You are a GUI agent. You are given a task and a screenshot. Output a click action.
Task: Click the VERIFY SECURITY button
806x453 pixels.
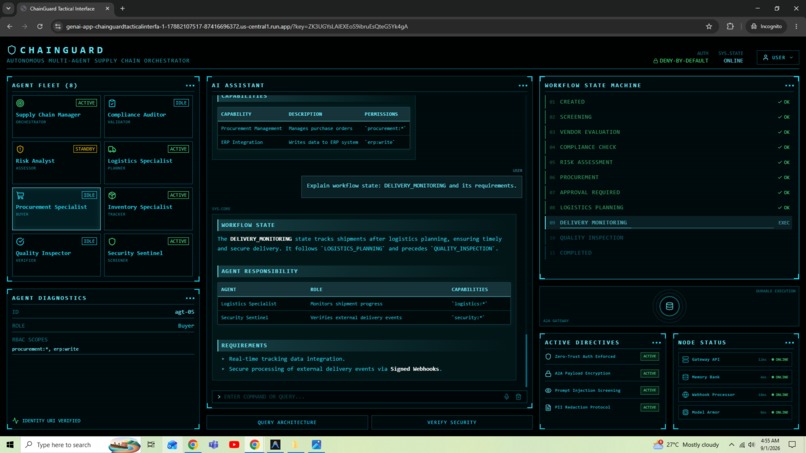451,422
